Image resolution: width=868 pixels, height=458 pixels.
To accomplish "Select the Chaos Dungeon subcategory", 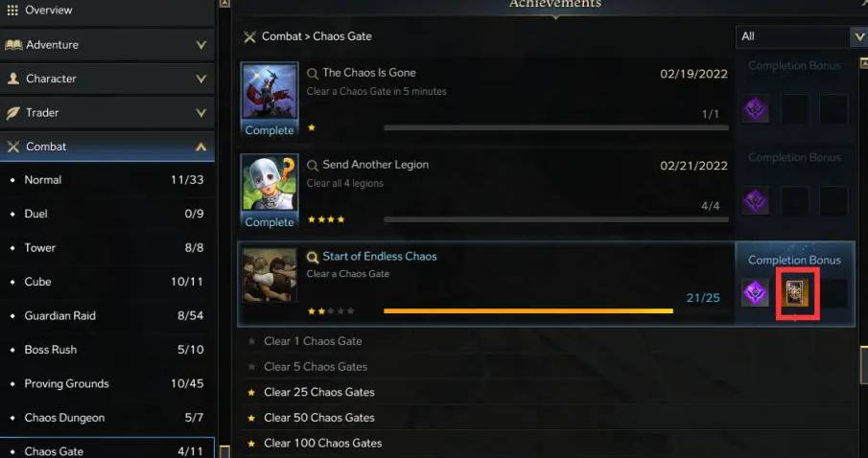I will click(x=64, y=418).
